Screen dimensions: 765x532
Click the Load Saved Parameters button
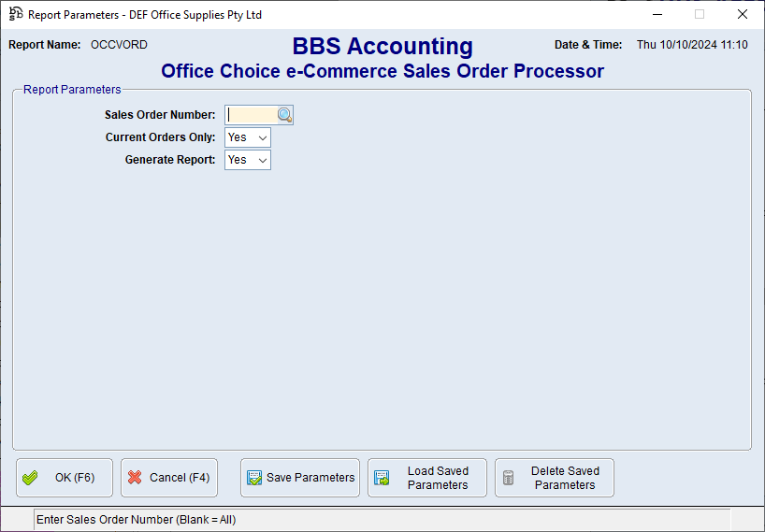(427, 478)
